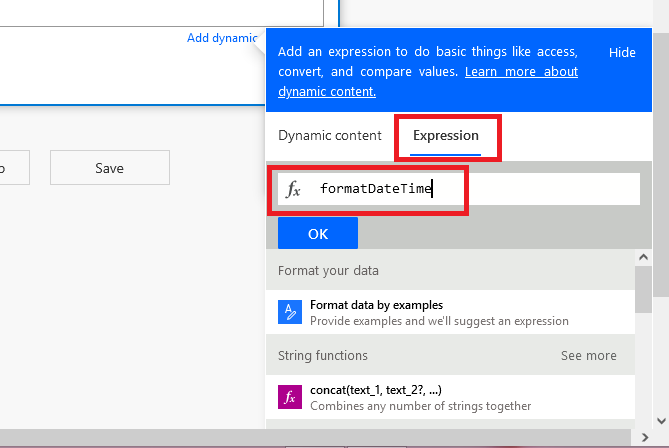The height and width of the screenshot is (448, 669).
Task: Click the function list scroll-up arrow
Action: pyautogui.click(x=644, y=258)
